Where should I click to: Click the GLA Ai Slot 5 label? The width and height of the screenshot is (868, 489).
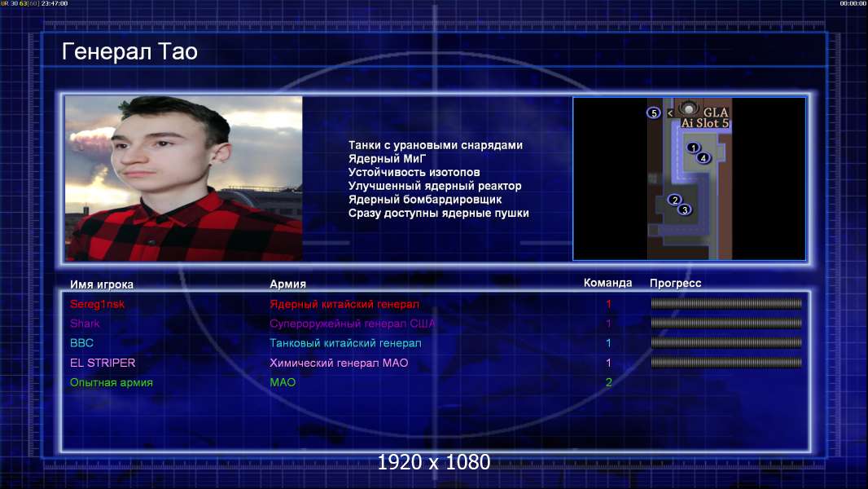pos(704,117)
